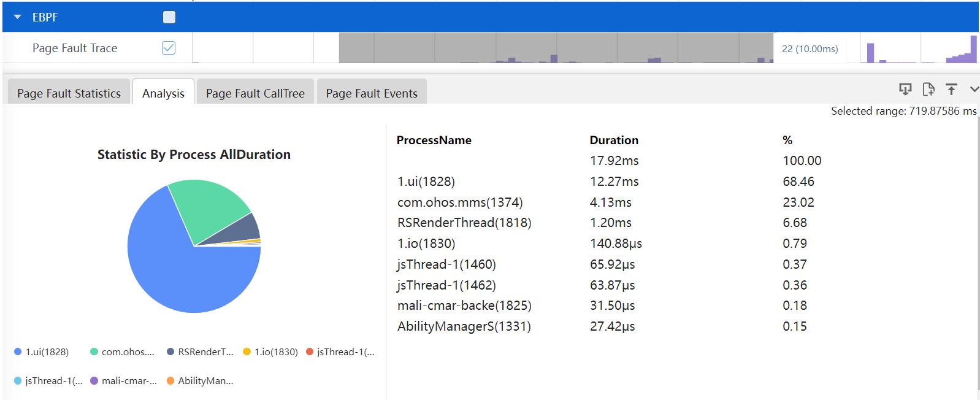Click the add-file export icon
This screenshot has width=980, height=400.
point(928,90)
